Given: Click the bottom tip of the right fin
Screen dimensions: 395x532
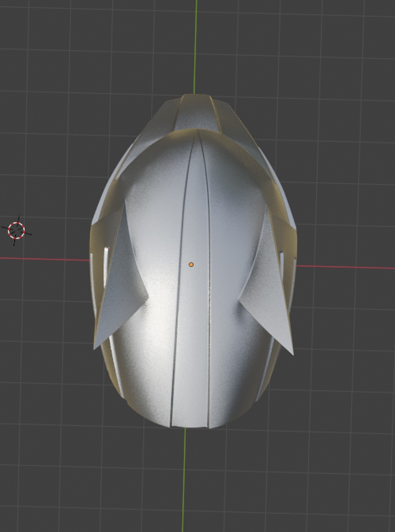Looking at the screenshot, I should click(293, 353).
